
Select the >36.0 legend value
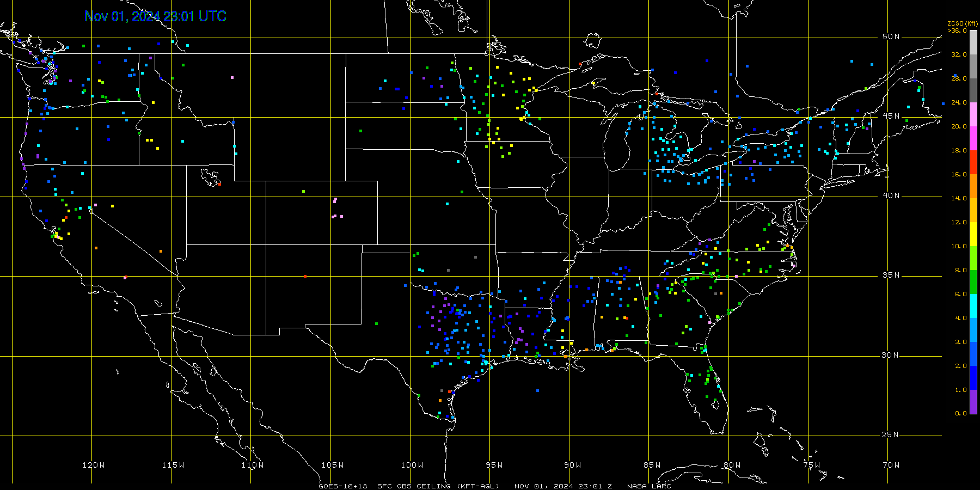point(957,30)
